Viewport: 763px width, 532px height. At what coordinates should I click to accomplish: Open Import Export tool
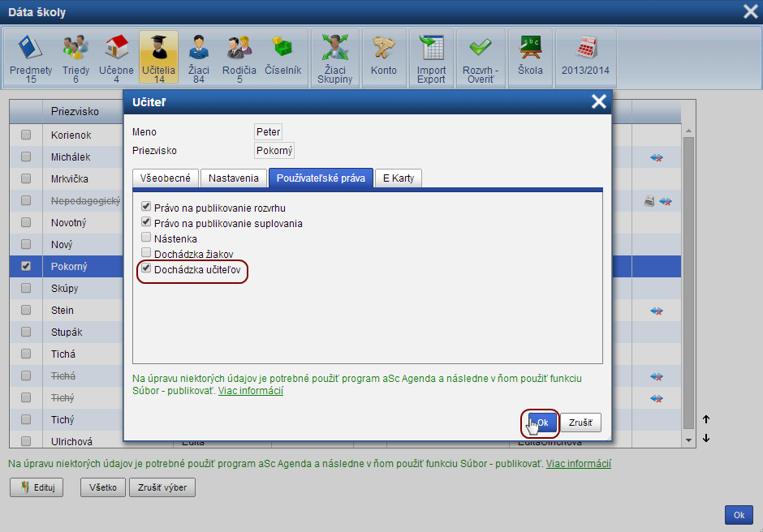point(431,58)
